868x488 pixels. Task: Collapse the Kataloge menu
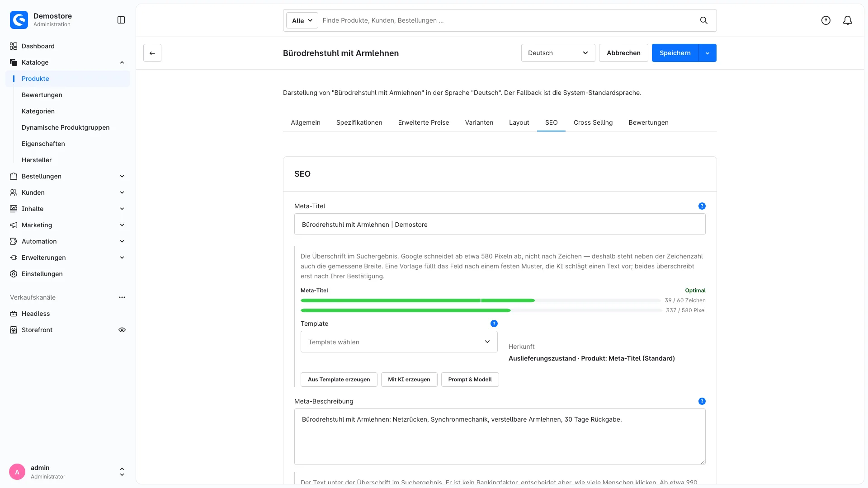[x=122, y=62]
